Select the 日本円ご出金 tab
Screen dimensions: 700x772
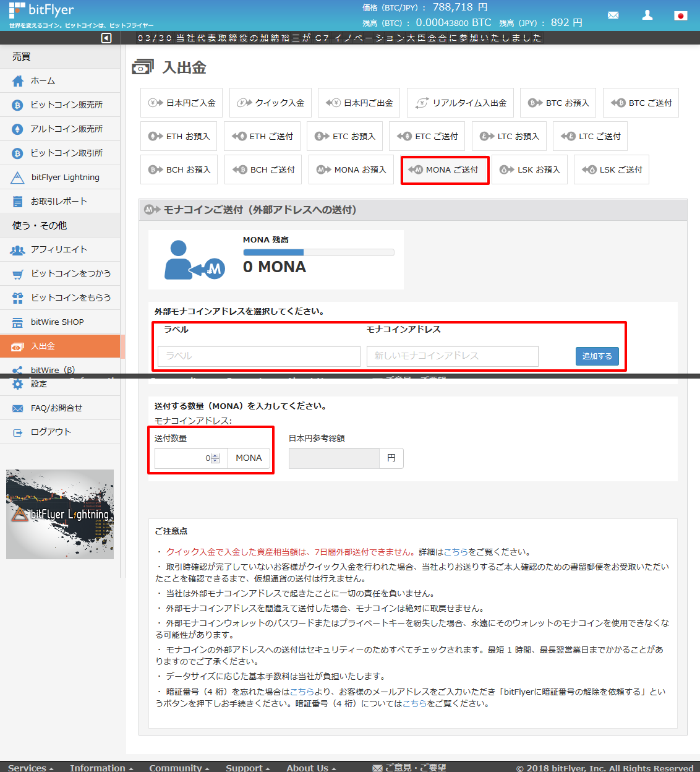[359, 103]
